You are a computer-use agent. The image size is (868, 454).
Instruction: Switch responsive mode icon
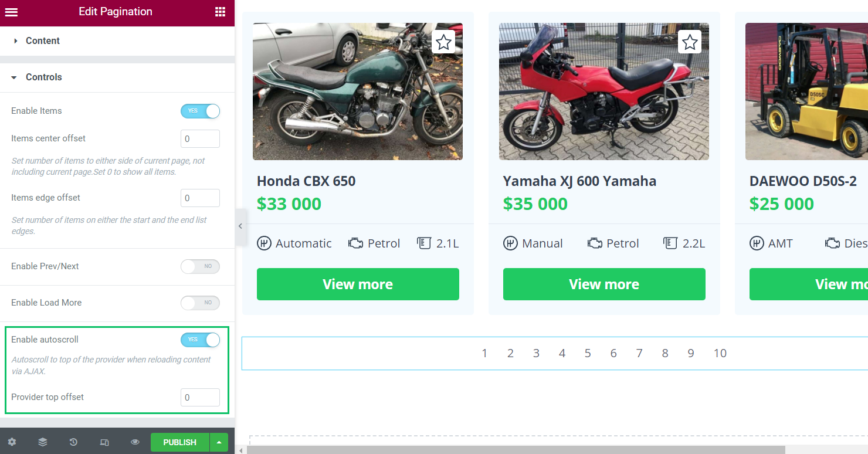pyautogui.click(x=104, y=442)
